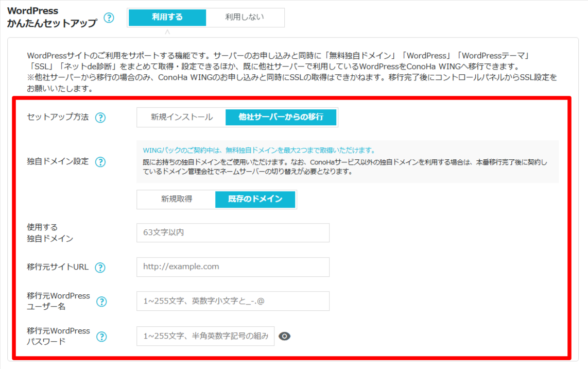Select 利用しない for WordPress setup

click(245, 18)
